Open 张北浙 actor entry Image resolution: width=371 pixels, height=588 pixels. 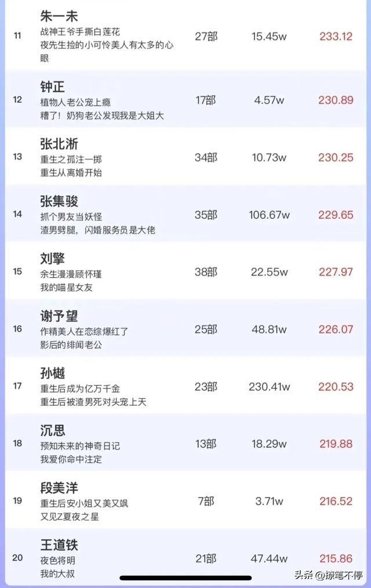(59, 144)
